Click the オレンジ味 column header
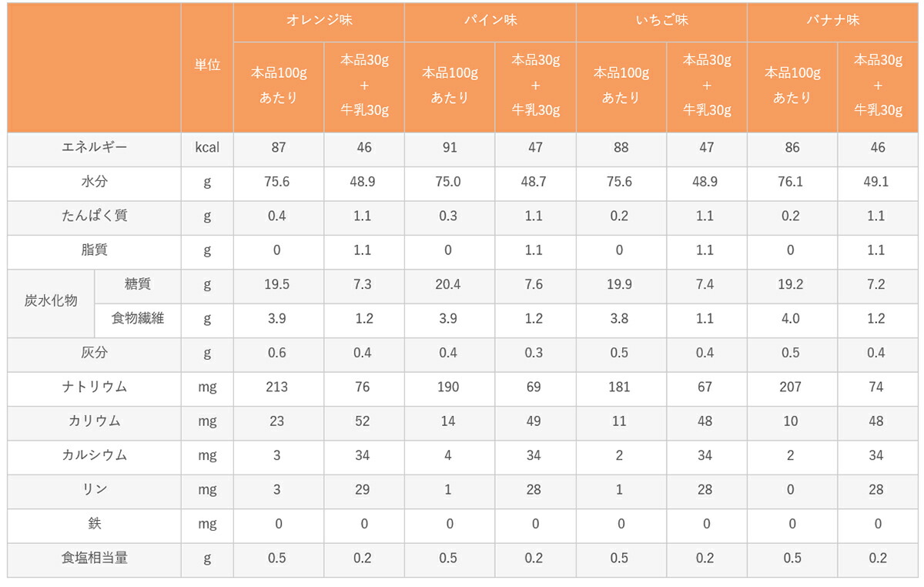The height and width of the screenshot is (587, 924). (319, 22)
